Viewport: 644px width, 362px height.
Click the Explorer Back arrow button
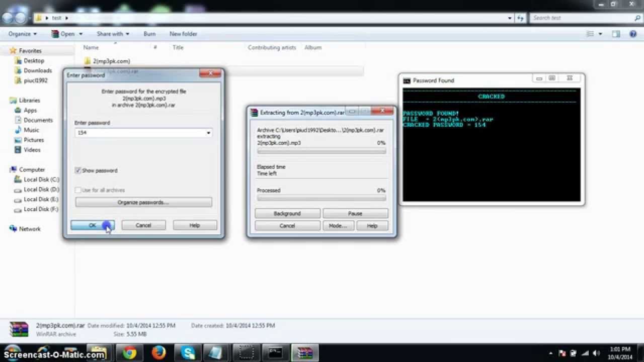tap(8, 18)
